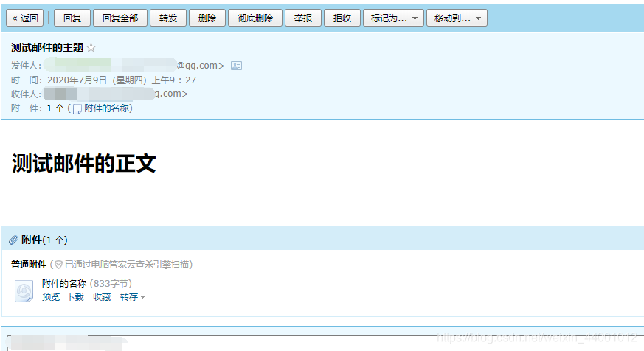Viewport: 644px width, 351px height.
Task: Click 预览 to preview the attachment
Action: [51, 297]
